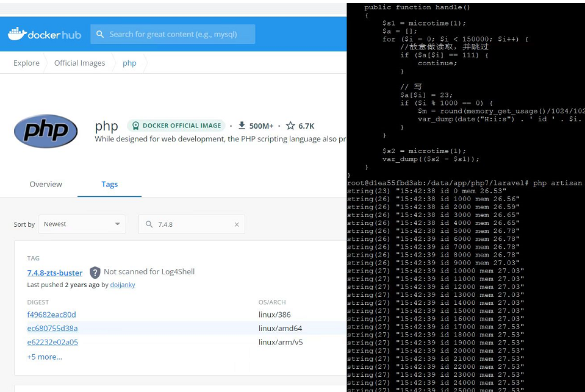Click the php breadcrumb link
This screenshot has width=585, height=392.
click(x=129, y=63)
